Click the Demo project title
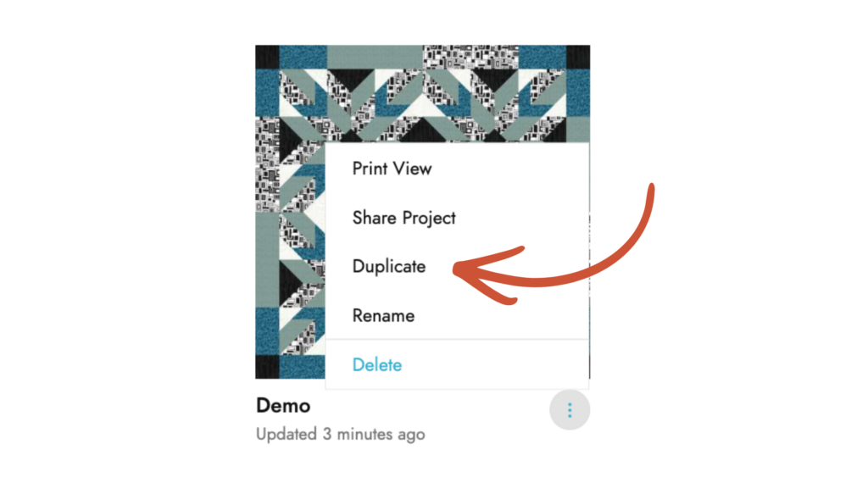Viewport: 868px width, 488px height. click(x=283, y=407)
